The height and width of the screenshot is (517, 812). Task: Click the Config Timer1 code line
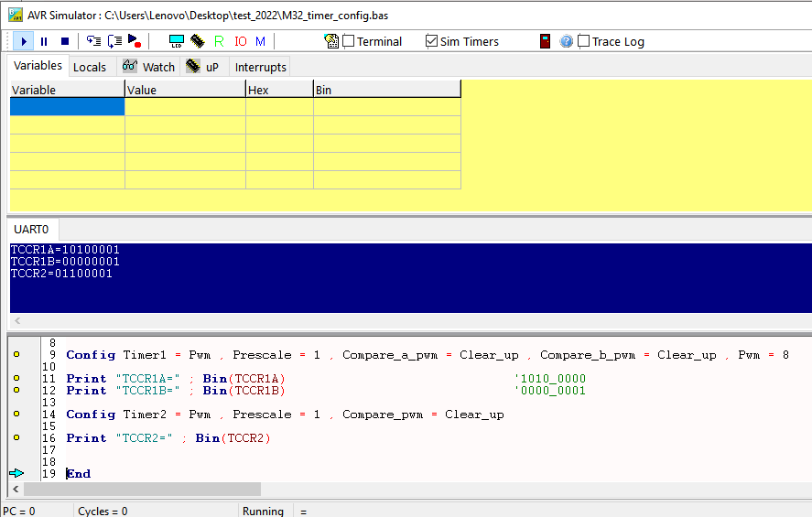pyautogui.click(x=428, y=355)
